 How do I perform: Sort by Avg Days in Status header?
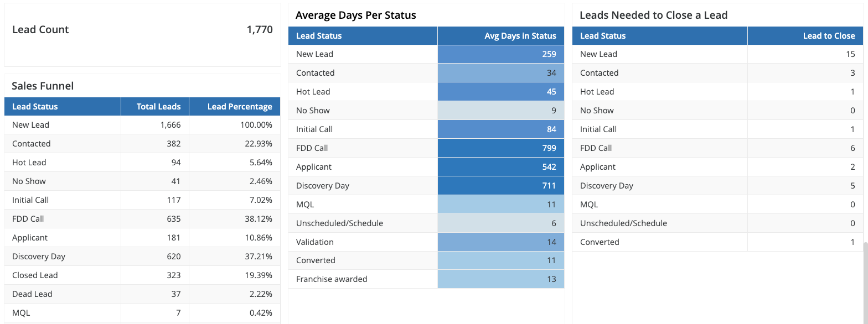pos(520,36)
